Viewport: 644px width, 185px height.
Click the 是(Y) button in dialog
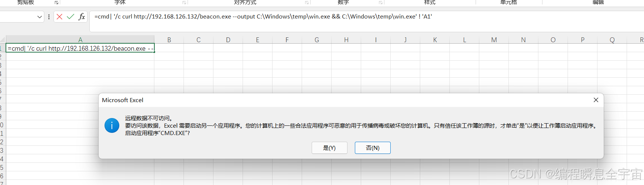click(329, 148)
